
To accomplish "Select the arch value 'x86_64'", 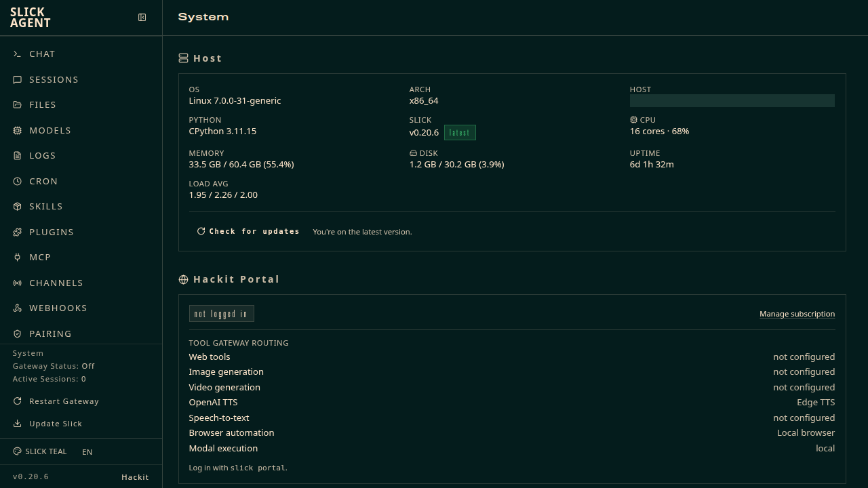I will click(x=424, y=100).
